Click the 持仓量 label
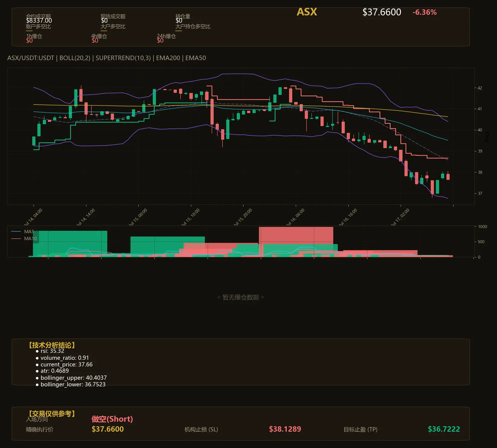The height and width of the screenshot is (448, 497). tap(183, 16)
